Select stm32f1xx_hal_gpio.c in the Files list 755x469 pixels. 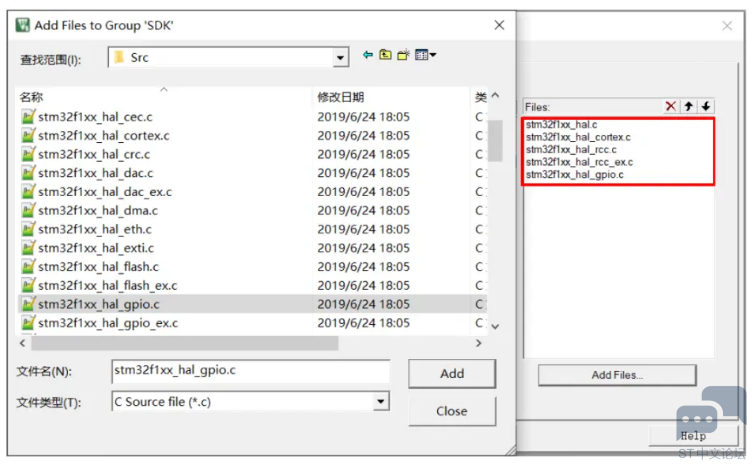(x=574, y=175)
